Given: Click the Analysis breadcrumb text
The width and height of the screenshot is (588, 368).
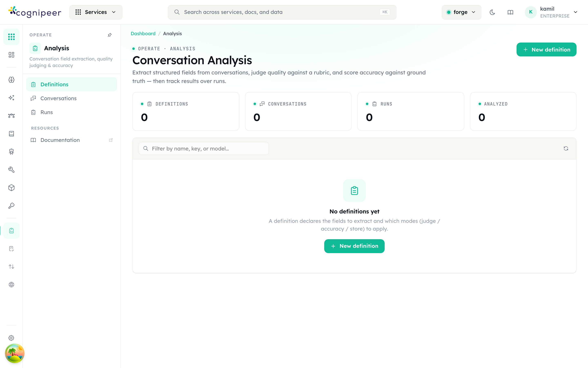Looking at the screenshot, I should (172, 34).
